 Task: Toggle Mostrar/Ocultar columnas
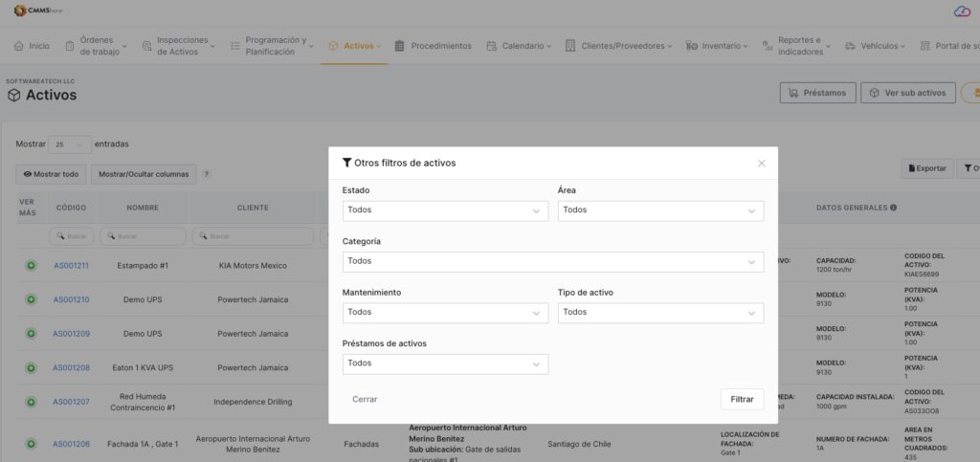(x=144, y=174)
